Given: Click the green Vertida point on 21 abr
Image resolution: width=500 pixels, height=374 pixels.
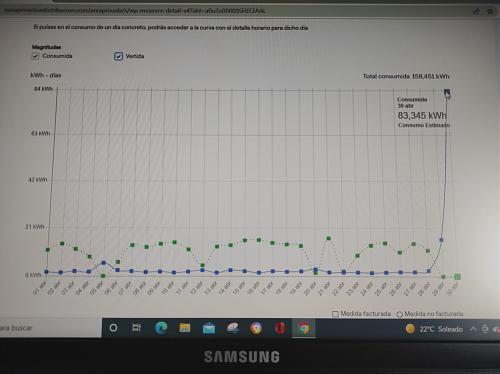Looking at the screenshot, I should (329, 238).
